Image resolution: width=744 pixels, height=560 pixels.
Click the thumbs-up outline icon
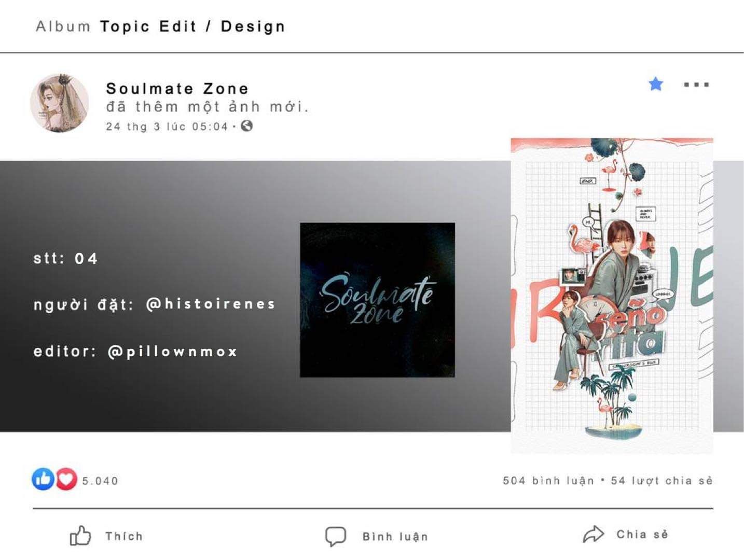[80, 536]
